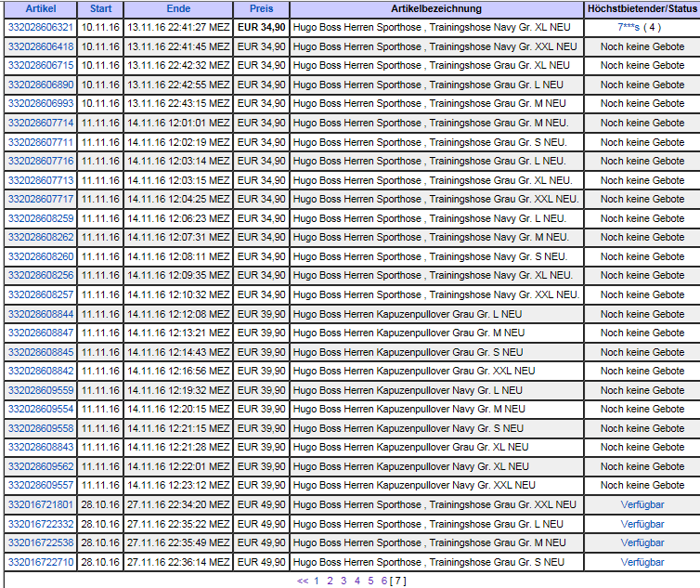Image resolution: width=700 pixels, height=588 pixels.
Task: Click Verfügbar for article 332016722710
Action: (x=642, y=562)
